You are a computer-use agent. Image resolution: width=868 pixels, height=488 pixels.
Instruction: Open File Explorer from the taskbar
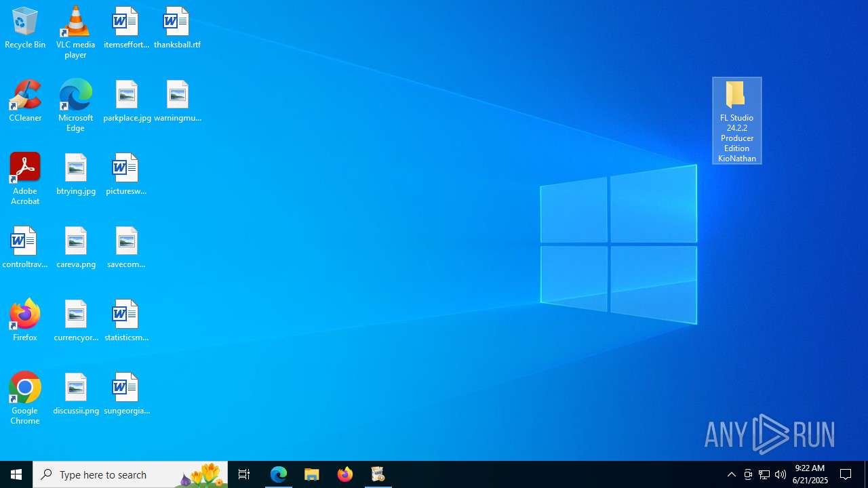[x=312, y=474]
